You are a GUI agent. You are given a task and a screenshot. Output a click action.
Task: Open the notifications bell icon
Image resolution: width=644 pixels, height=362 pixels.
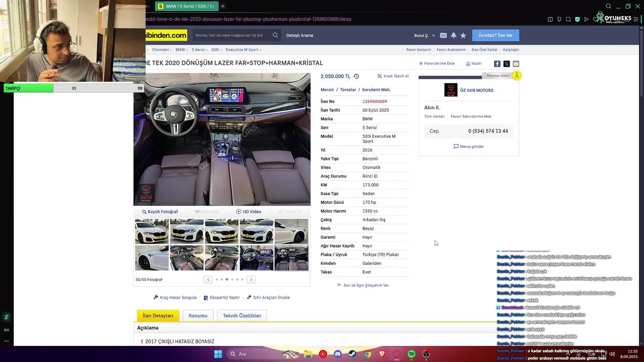coord(453,35)
